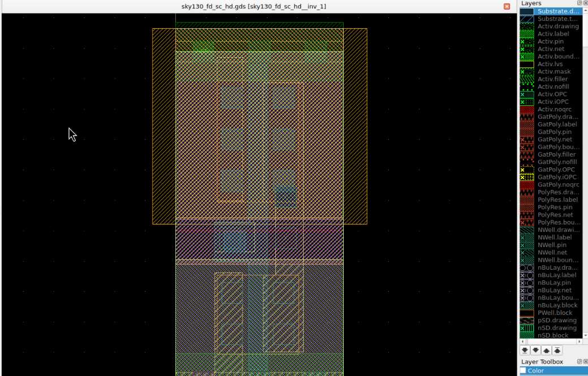Move selected layer to the bottom
Viewport: 588px width, 376px height.
pos(525,351)
